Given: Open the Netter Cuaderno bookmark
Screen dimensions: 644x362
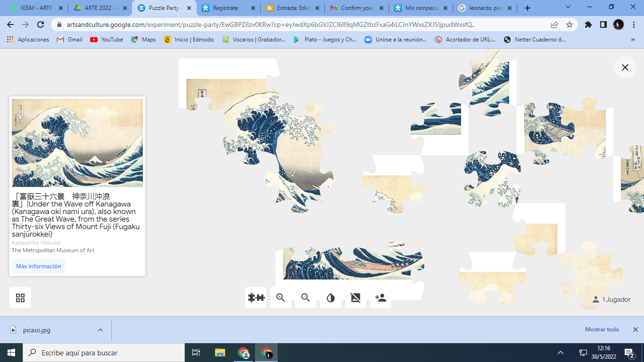Looking at the screenshot, I should pyautogui.click(x=535, y=40).
